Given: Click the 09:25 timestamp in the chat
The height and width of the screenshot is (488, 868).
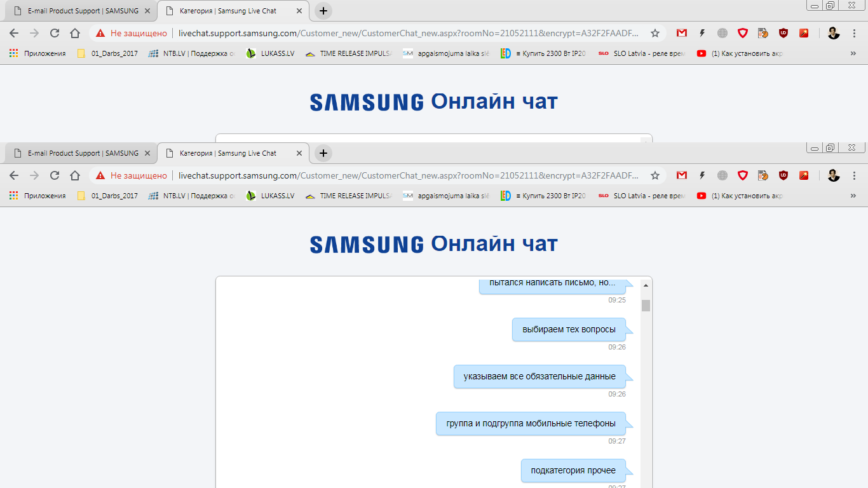Looking at the screenshot, I should (617, 300).
